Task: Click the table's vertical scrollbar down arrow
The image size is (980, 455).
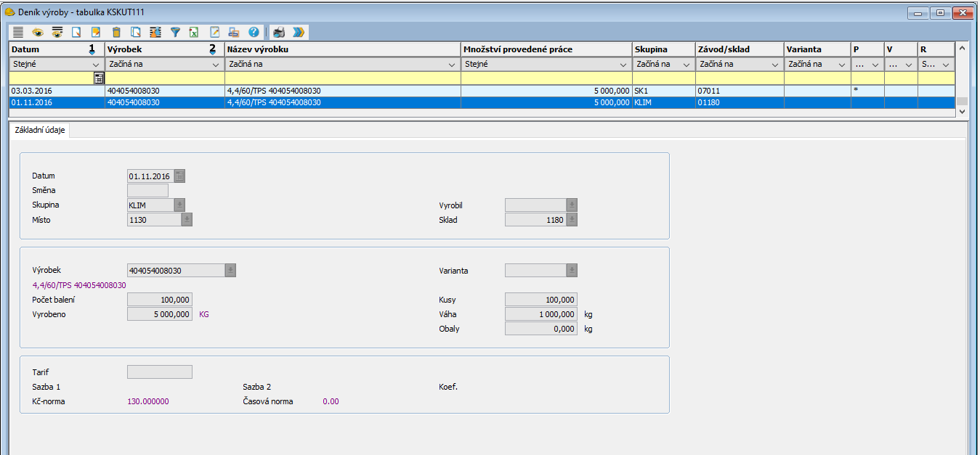Action: pos(962,112)
